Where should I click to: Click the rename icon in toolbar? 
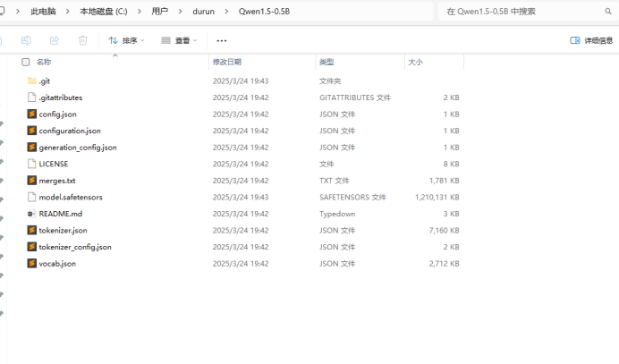(26, 40)
